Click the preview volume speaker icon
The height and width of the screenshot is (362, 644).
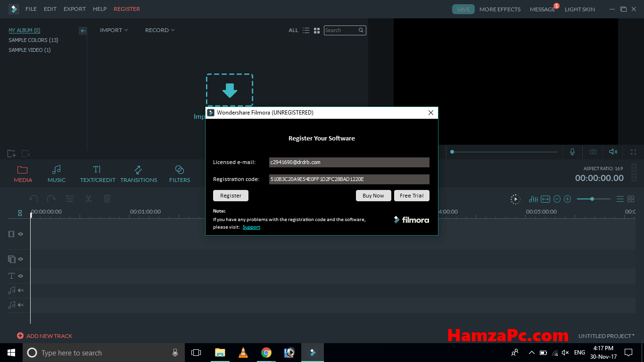(x=613, y=152)
